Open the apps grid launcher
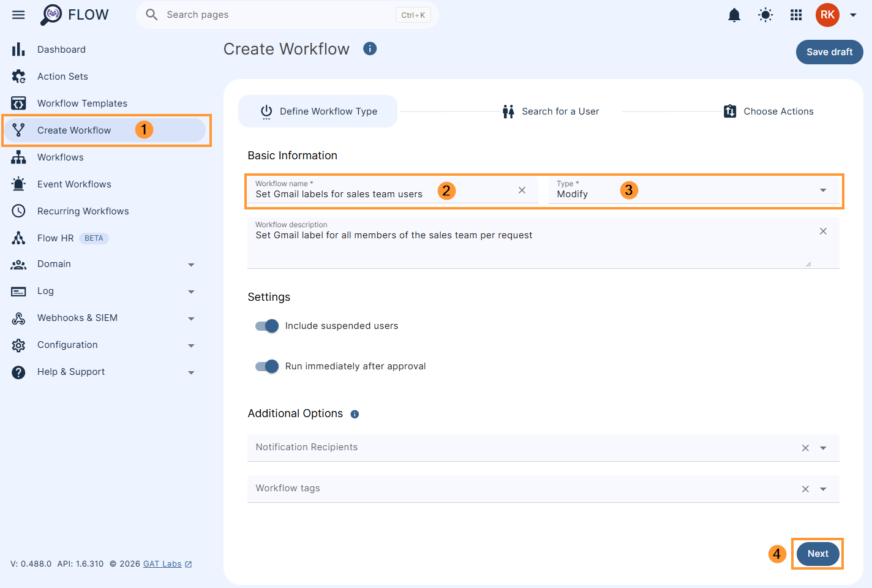872x588 pixels. (796, 15)
